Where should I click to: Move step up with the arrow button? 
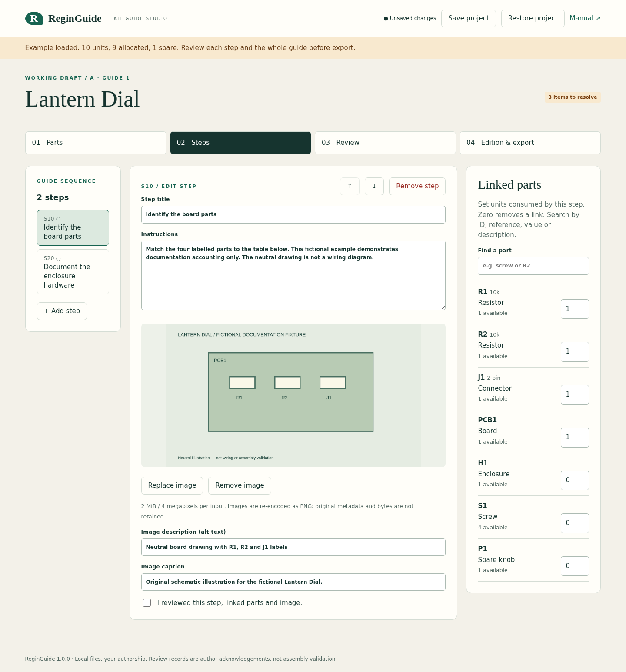click(x=350, y=186)
